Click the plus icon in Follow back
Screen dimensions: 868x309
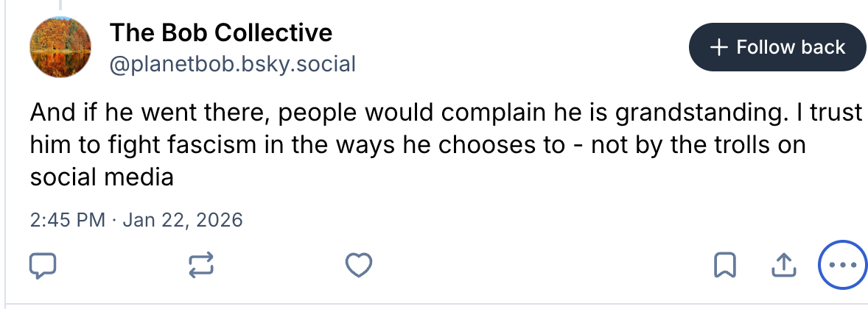[x=717, y=48]
